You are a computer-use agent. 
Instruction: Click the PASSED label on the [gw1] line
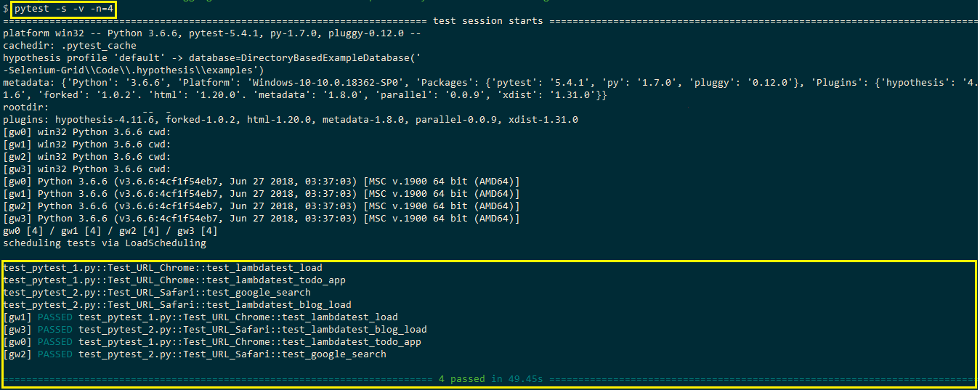[55, 317]
